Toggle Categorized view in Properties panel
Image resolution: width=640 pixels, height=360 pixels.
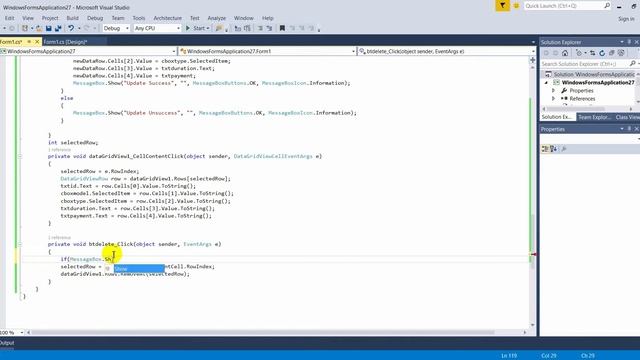[545, 149]
